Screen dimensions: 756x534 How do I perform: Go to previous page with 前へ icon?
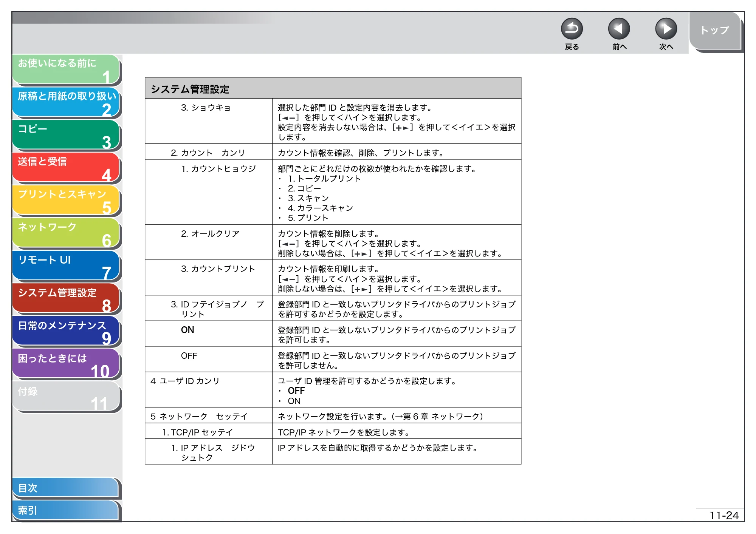point(619,29)
